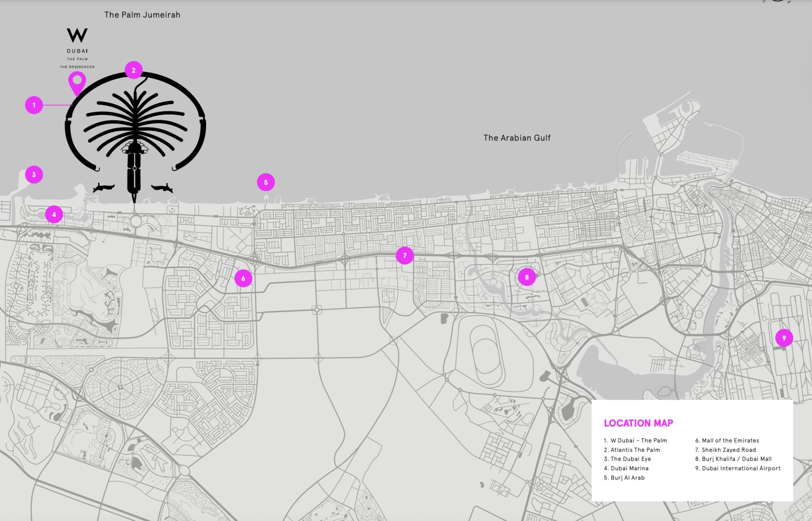Select marker 9 at the airport

pos(784,338)
